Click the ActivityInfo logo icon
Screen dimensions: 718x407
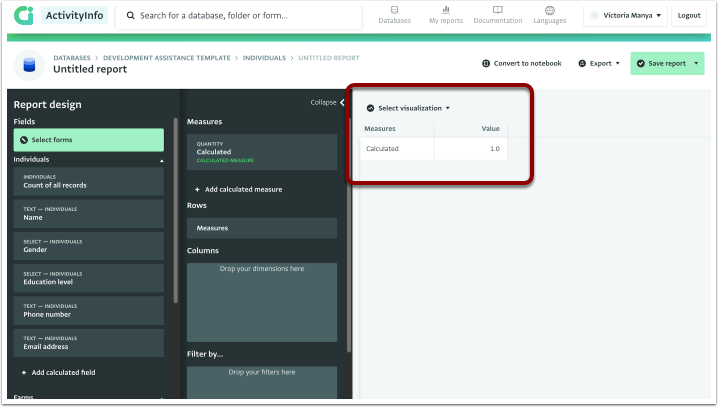[23, 15]
